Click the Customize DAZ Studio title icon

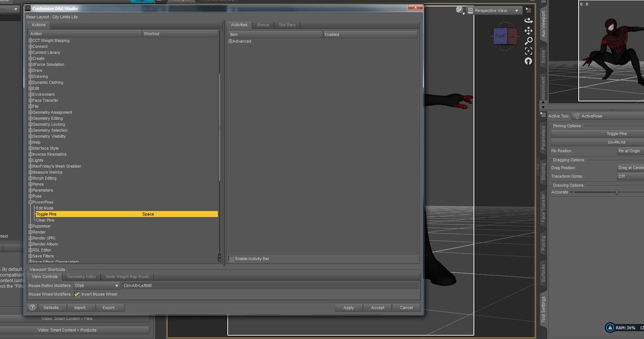click(x=28, y=9)
